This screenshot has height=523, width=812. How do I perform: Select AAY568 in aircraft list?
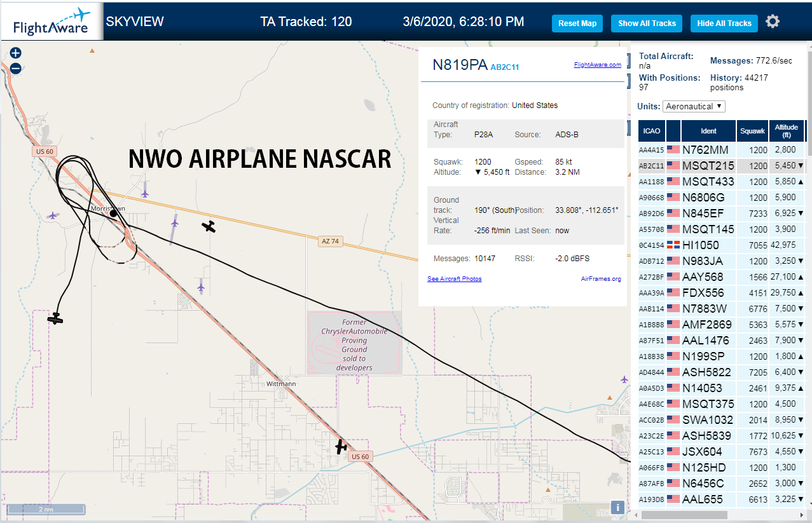722,277
